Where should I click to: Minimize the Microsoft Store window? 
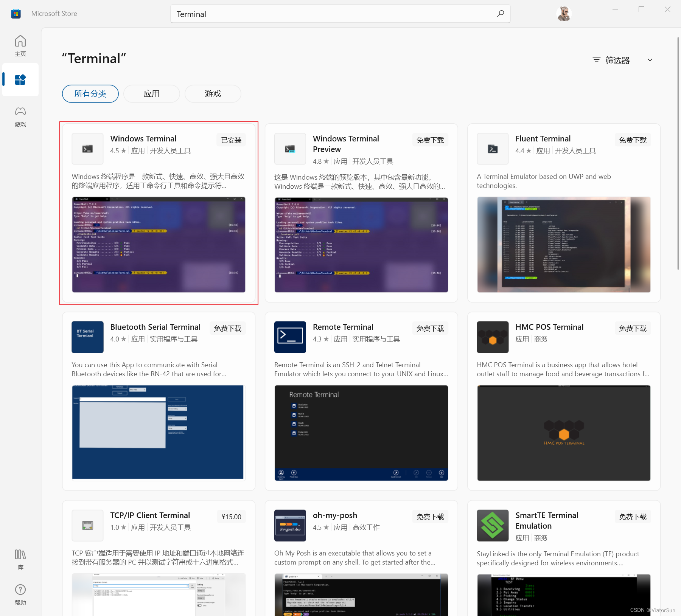pos(616,9)
